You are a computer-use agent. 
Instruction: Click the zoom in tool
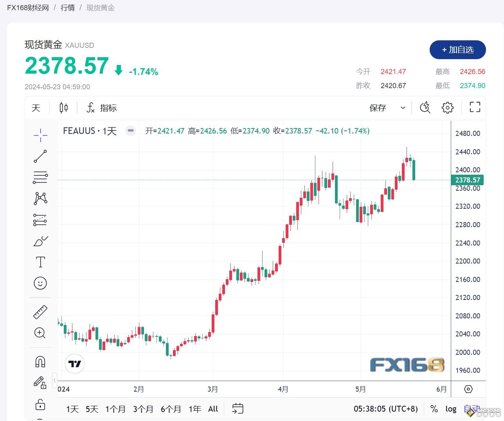[40, 333]
